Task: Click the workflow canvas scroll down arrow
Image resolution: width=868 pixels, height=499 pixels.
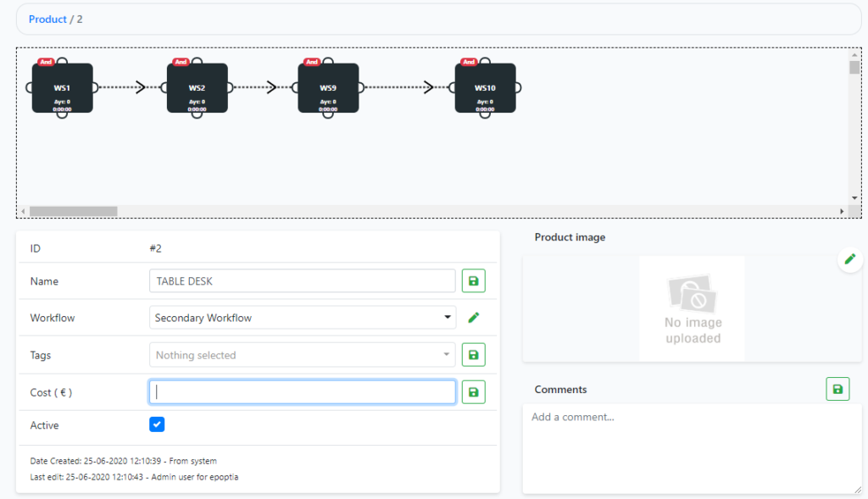Action: click(854, 197)
